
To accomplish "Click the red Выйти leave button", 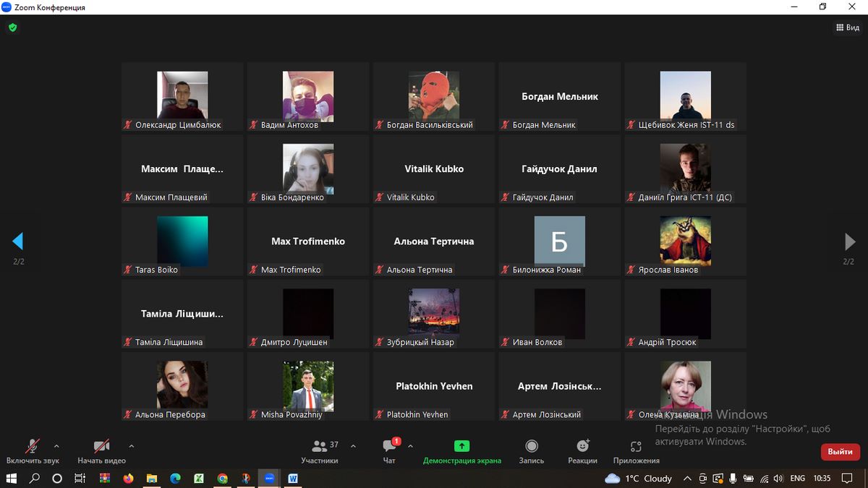I will click(840, 452).
